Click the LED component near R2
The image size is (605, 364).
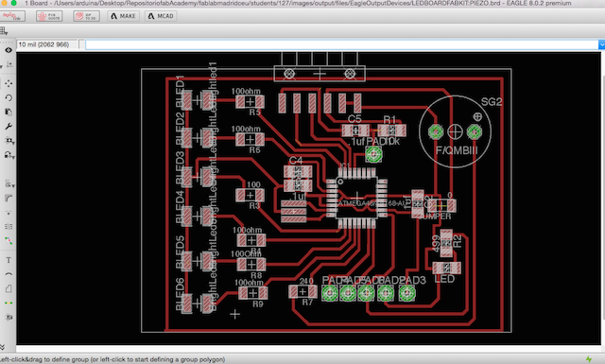click(x=446, y=269)
